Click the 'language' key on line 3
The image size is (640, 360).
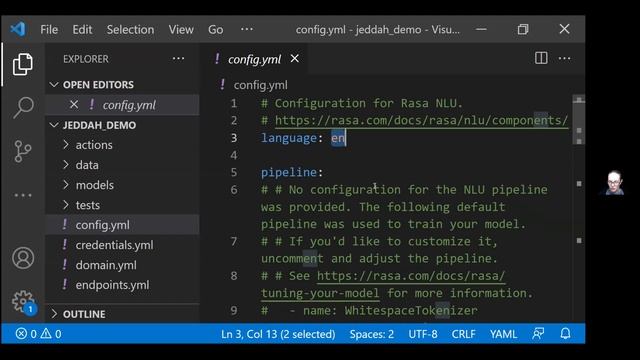pos(289,138)
